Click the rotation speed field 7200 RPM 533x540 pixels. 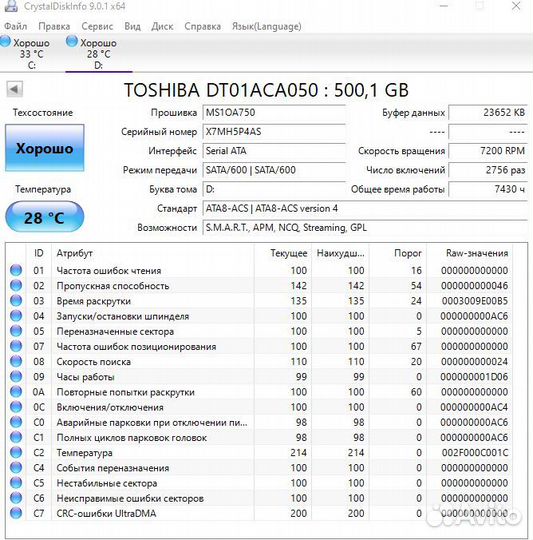point(488,151)
